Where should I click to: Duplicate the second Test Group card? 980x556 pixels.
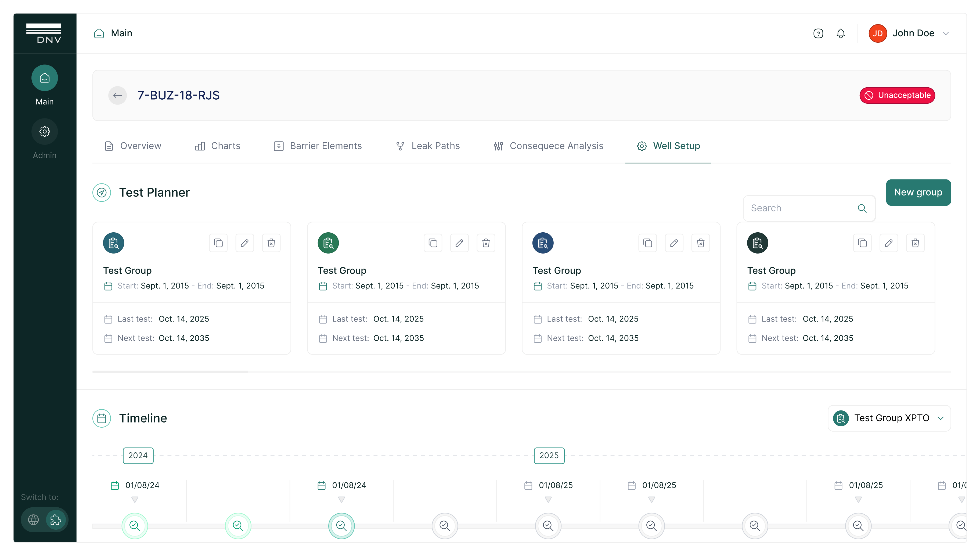coord(433,243)
